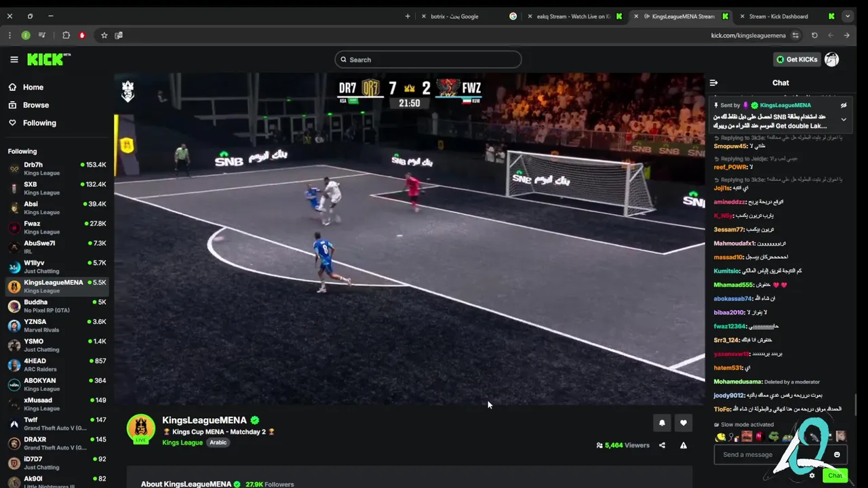Reload the page in browser toolbar

click(814, 35)
